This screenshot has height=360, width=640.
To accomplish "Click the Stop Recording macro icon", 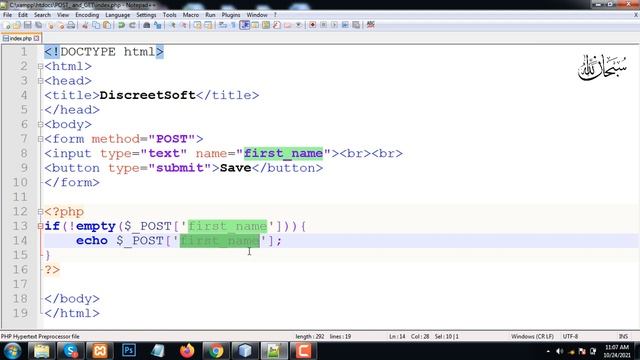I will (323, 25).
